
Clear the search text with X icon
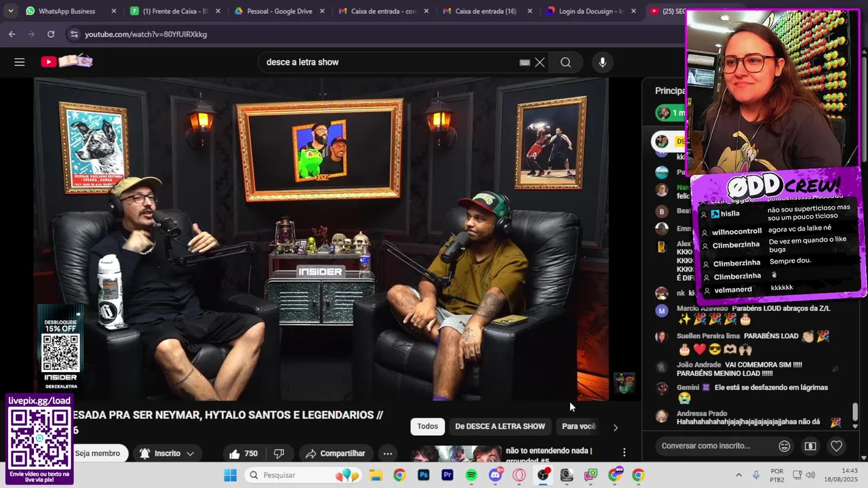click(x=540, y=62)
